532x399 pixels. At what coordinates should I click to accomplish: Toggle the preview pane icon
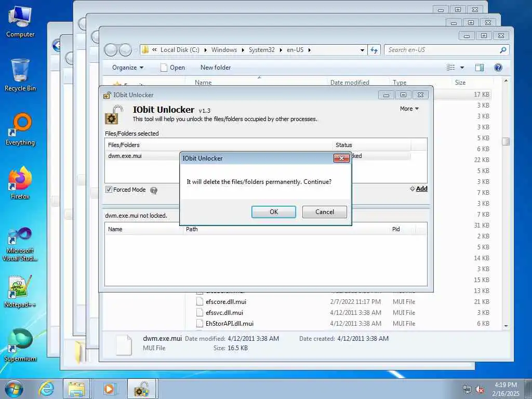(x=480, y=68)
